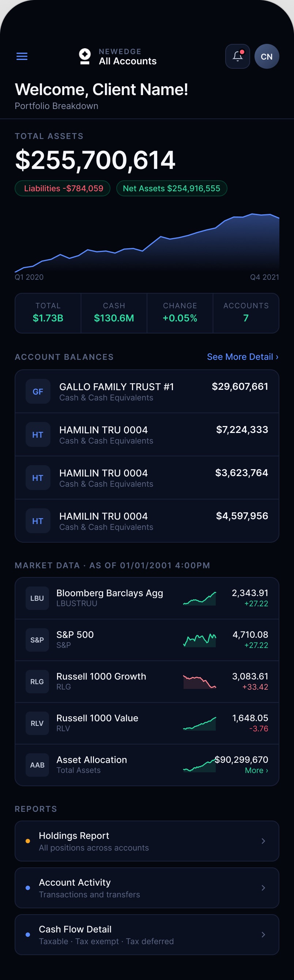Open S&P 500 sparkline chart

[x=199, y=640]
